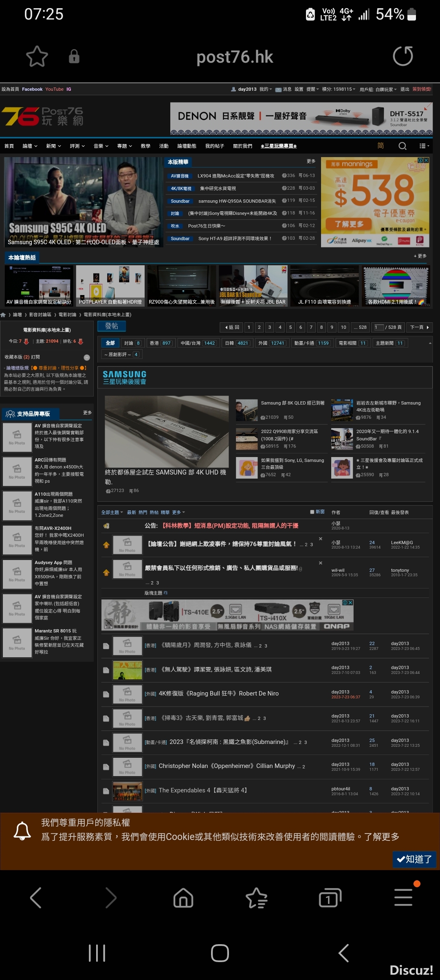This screenshot has height=980, width=440.
Task: Expand the 音樂 nav dropdown
Action: coord(101,146)
